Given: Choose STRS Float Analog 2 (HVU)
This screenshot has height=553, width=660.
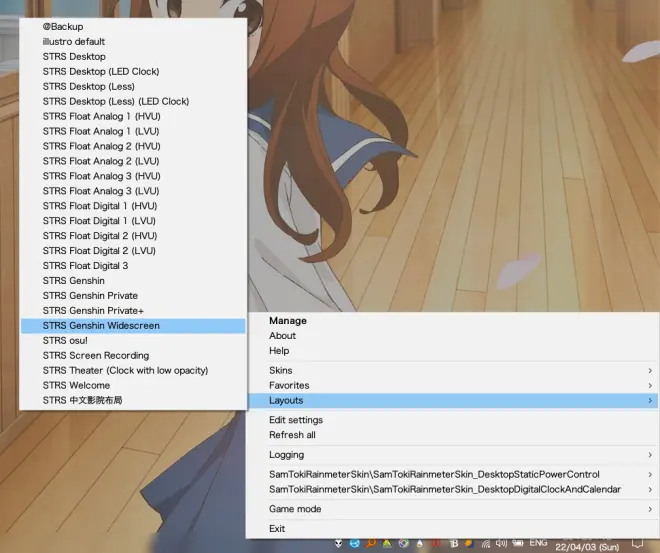Looking at the screenshot, I should [133, 146].
